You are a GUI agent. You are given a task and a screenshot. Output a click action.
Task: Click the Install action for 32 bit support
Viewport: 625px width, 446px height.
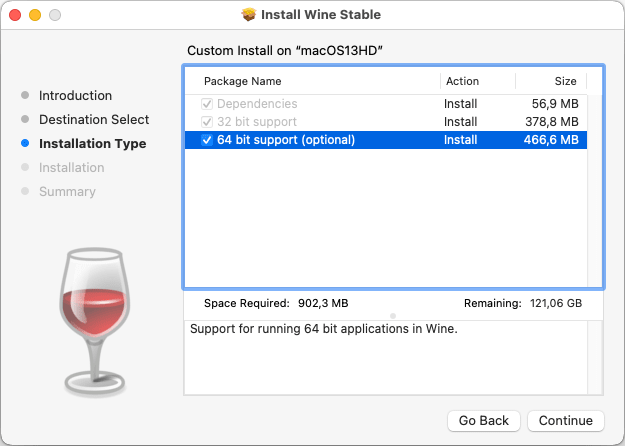[460, 122]
